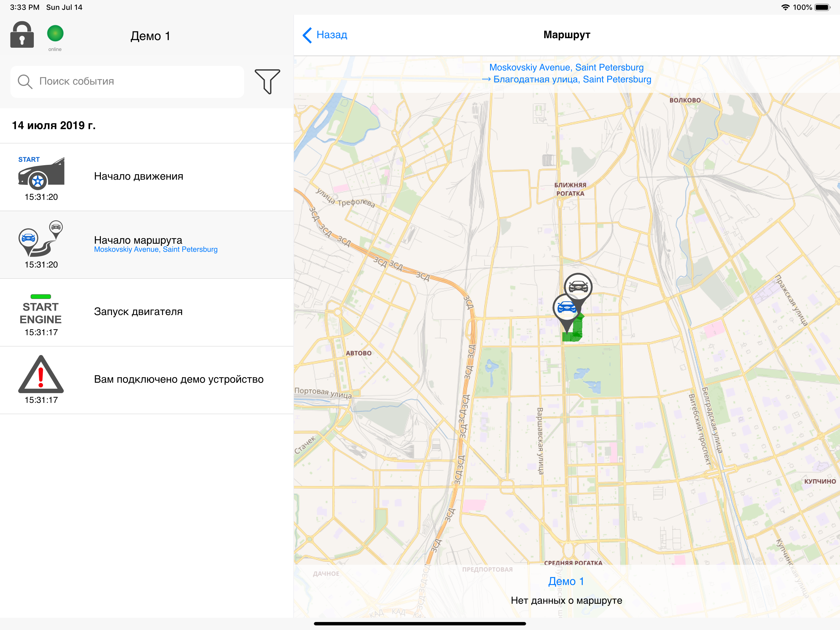
Task: Tap the БЛИЖНЯЯ РОГАТКА map label
Action: tap(570, 189)
